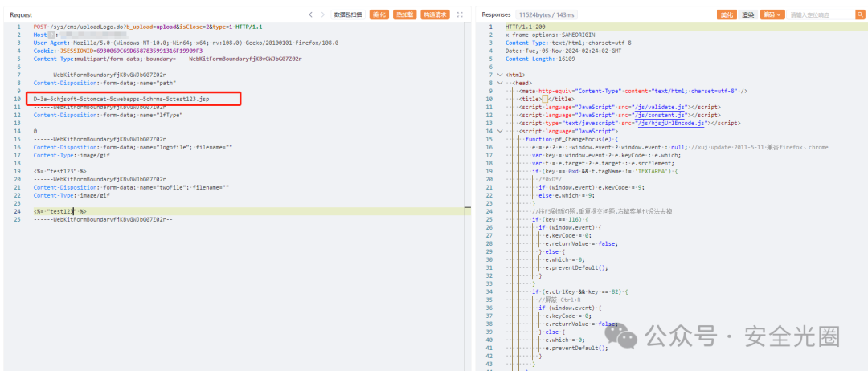This screenshot has height=371, width=868.
Task: Click the Request editor scrollbar position marker
Action: (x=469, y=207)
